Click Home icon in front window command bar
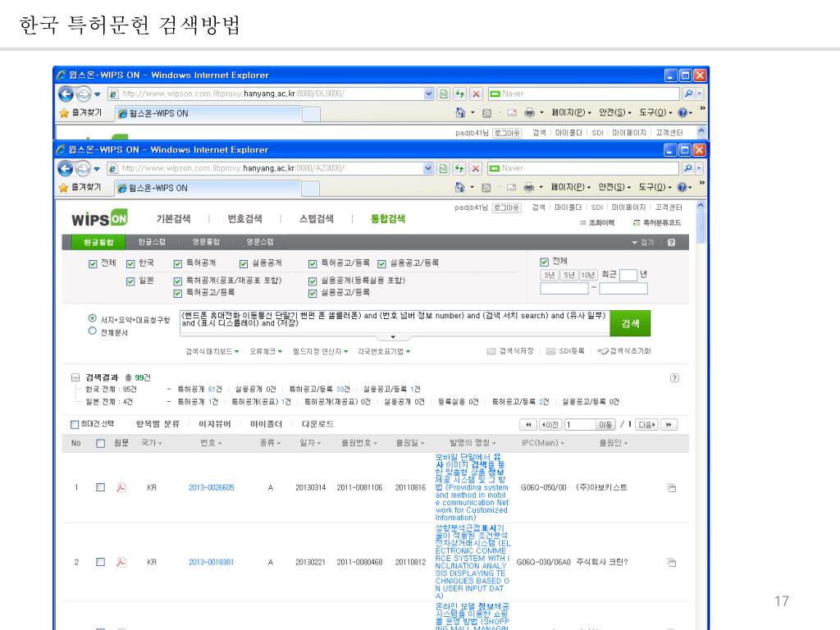Viewport: 840px width, 630px height. [x=459, y=187]
